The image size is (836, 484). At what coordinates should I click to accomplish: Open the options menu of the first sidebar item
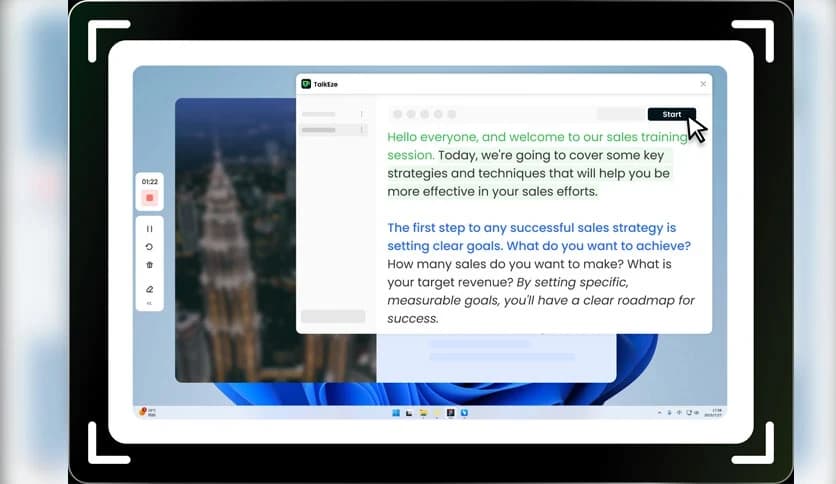pyautogui.click(x=362, y=114)
